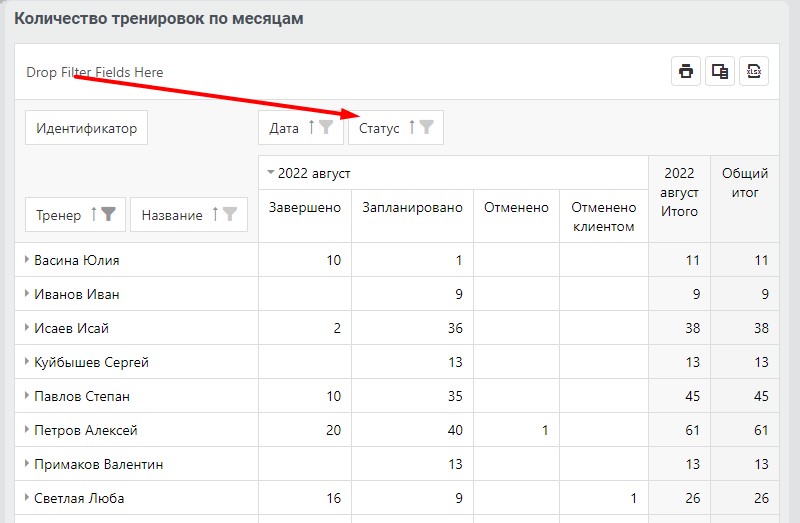Toggle sort arrow on Дата field
The image size is (800, 523).
coord(311,127)
